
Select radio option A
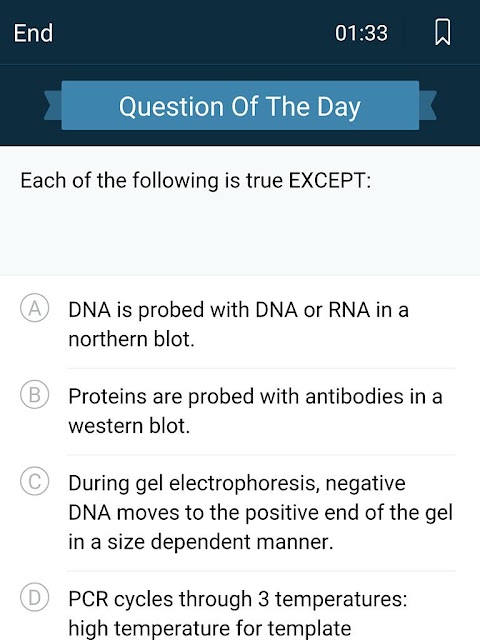[35, 307]
